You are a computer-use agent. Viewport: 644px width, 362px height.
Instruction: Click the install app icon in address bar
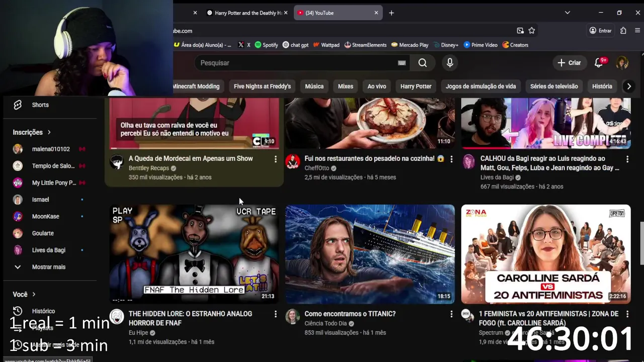coord(520,31)
